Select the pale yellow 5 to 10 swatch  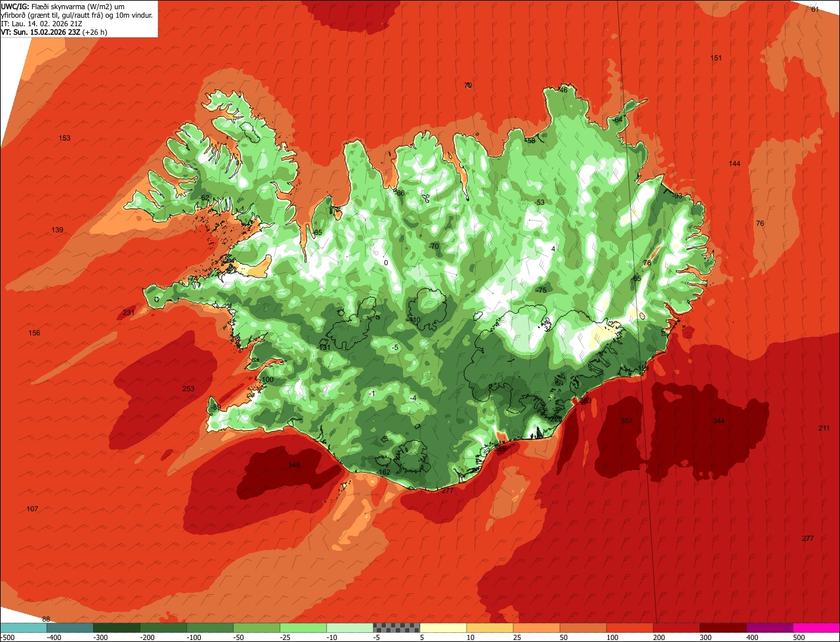coord(443,628)
